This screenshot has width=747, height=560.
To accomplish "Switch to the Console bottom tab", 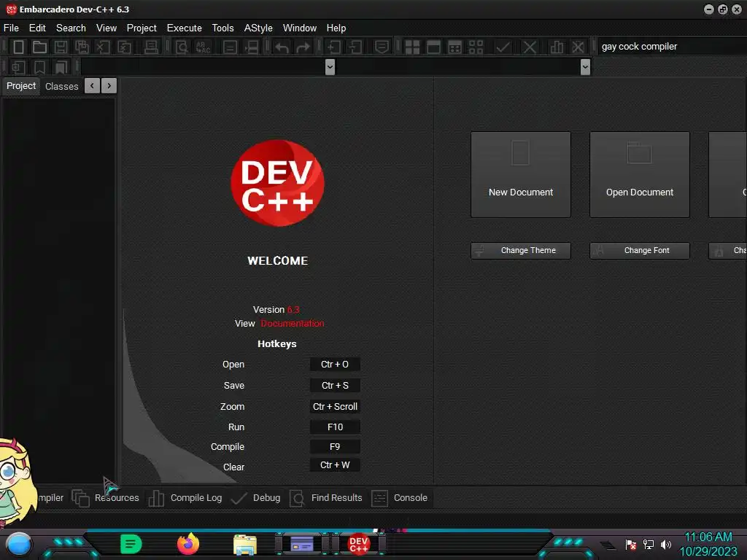I will 399,498.
